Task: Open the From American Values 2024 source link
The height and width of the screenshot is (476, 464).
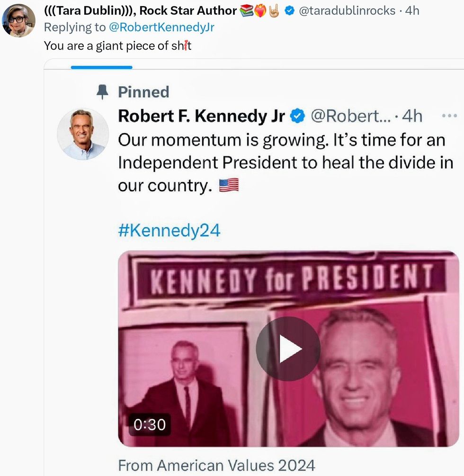Action: pyautogui.click(x=216, y=466)
